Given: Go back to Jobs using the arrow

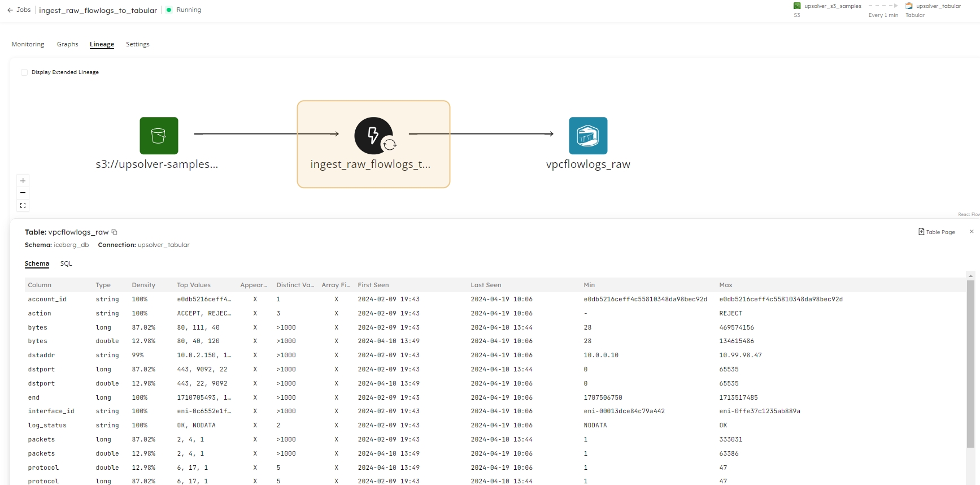Looking at the screenshot, I should click(x=10, y=10).
